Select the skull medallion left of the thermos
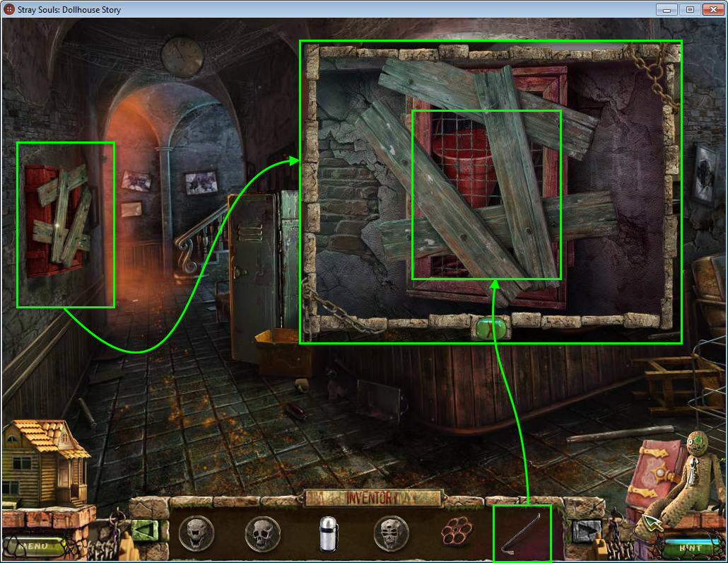728x563 pixels. tap(262, 533)
